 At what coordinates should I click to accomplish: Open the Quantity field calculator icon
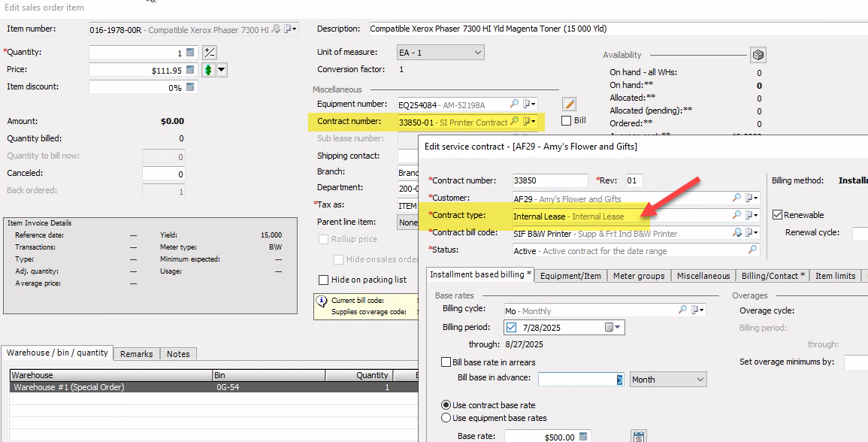(x=190, y=53)
